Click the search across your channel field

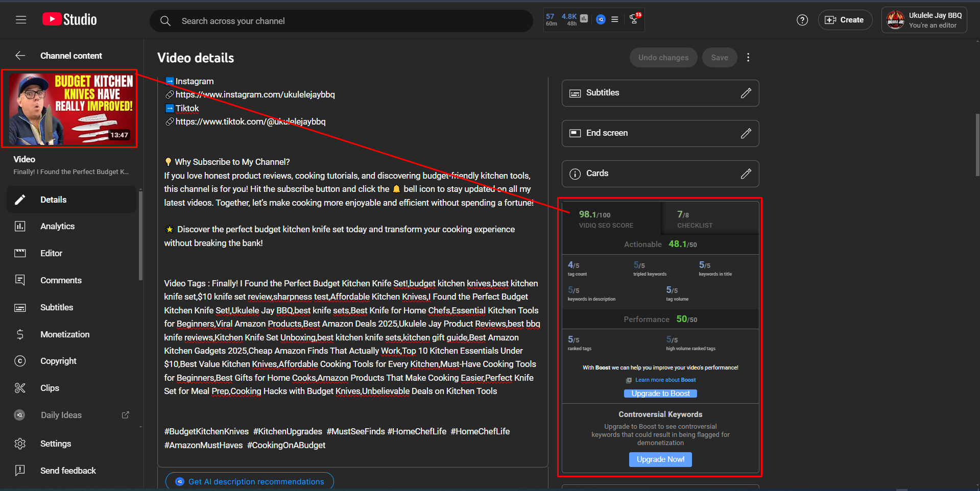(x=341, y=21)
